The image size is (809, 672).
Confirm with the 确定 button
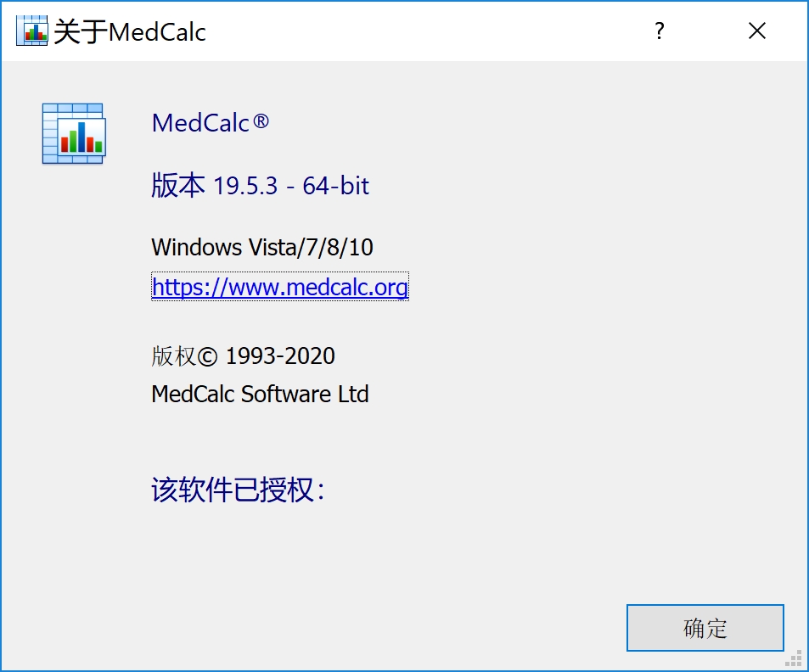click(x=705, y=628)
